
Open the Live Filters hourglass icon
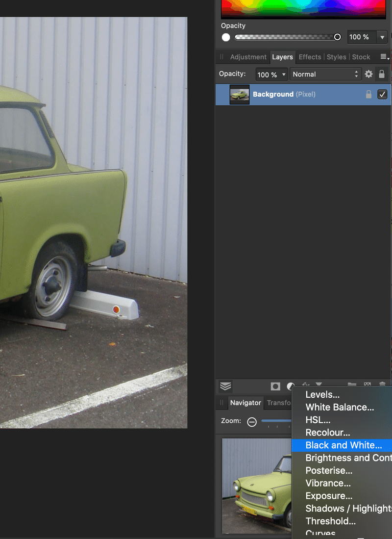[319, 385]
